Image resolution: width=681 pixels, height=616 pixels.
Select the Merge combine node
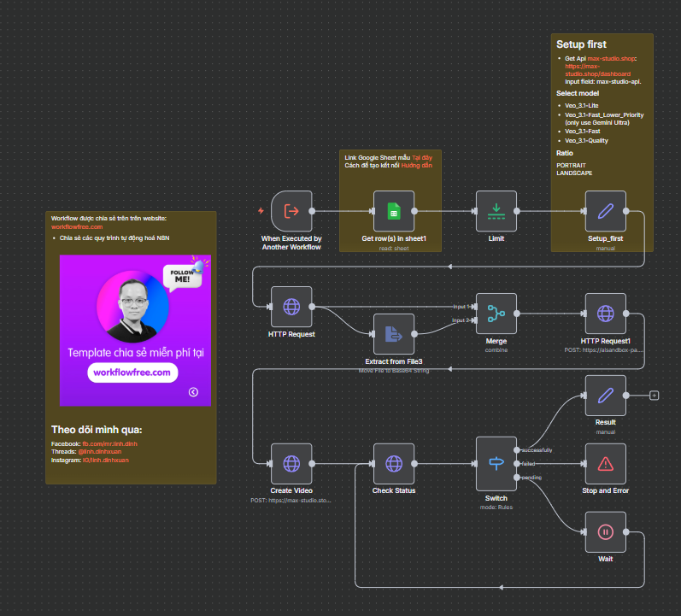(x=496, y=314)
